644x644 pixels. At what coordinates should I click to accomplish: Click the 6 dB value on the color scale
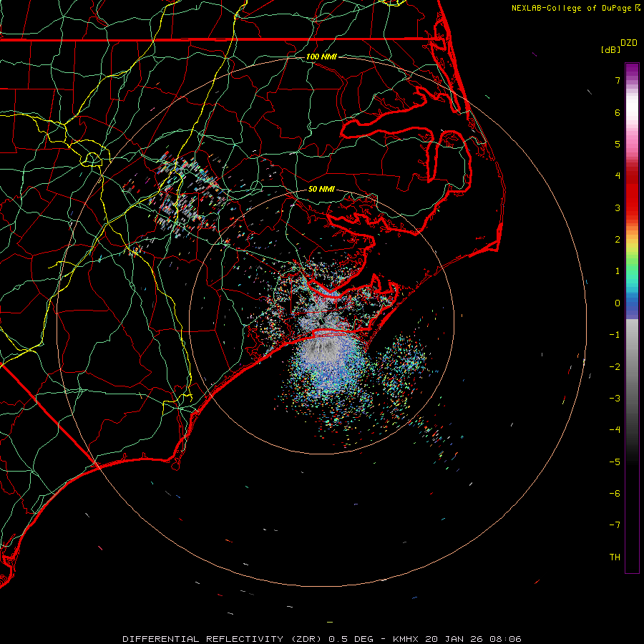tap(618, 112)
